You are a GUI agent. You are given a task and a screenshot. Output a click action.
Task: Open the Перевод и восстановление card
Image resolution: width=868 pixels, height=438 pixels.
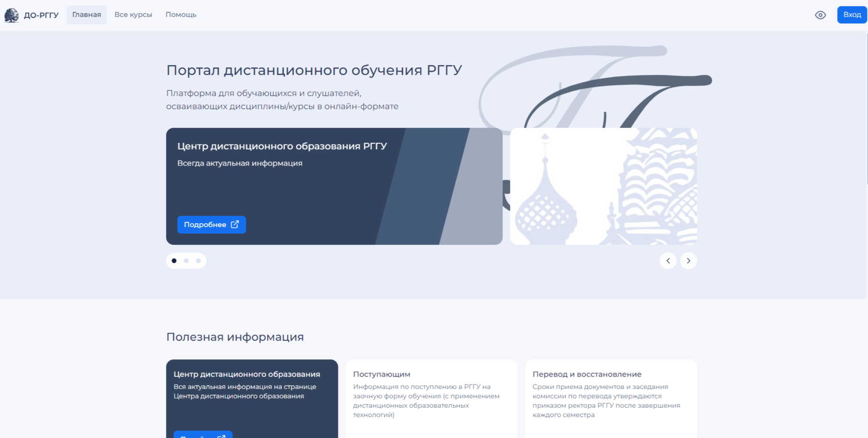pyautogui.click(x=611, y=399)
